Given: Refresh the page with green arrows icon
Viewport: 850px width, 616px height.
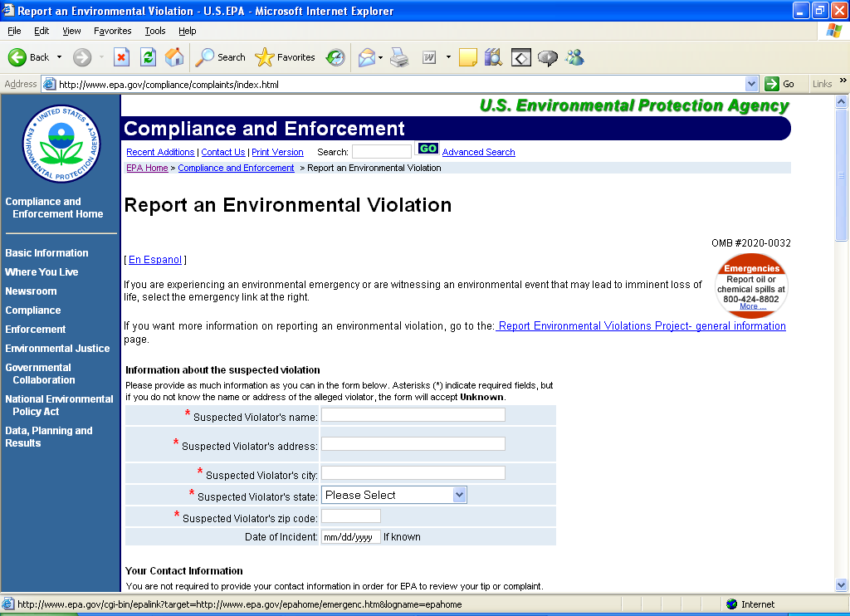Looking at the screenshot, I should tap(148, 57).
